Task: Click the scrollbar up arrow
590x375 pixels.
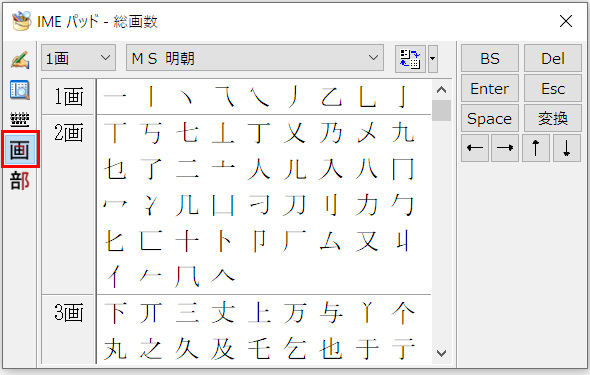Action: 441,90
